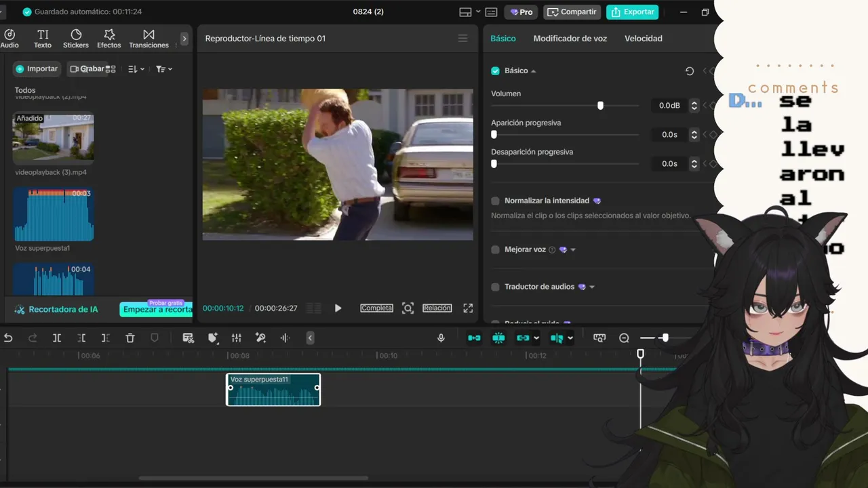The width and height of the screenshot is (868, 488).
Task: Click the AI enhance tag icon
Action: pos(213,338)
